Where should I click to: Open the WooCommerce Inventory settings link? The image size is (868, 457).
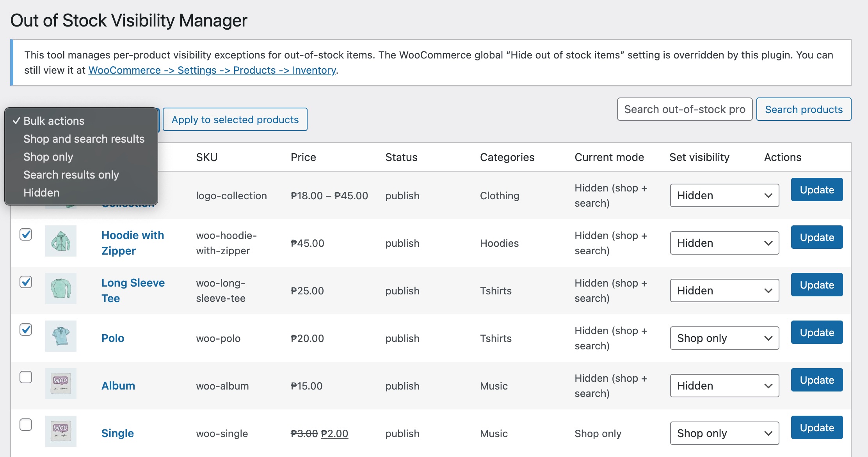pyautogui.click(x=212, y=70)
